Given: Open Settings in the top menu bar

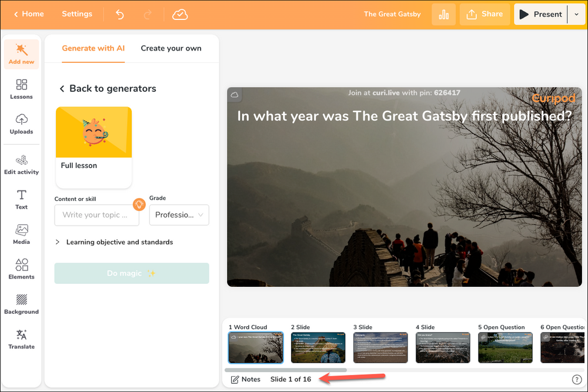Looking at the screenshot, I should click(x=76, y=14).
